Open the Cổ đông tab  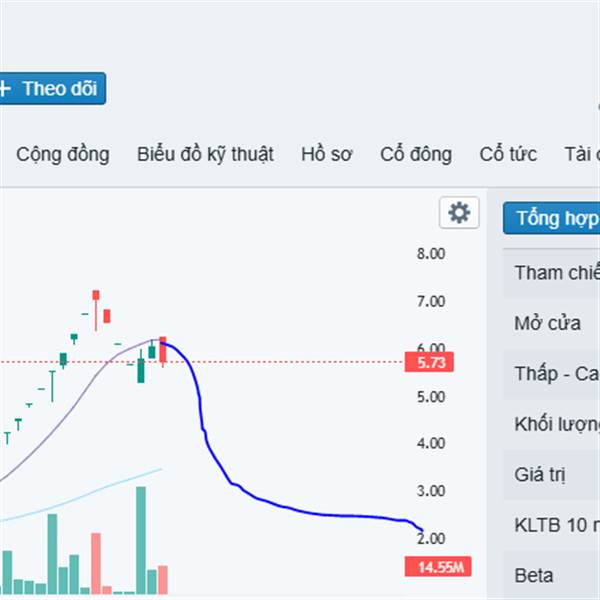[x=416, y=155]
